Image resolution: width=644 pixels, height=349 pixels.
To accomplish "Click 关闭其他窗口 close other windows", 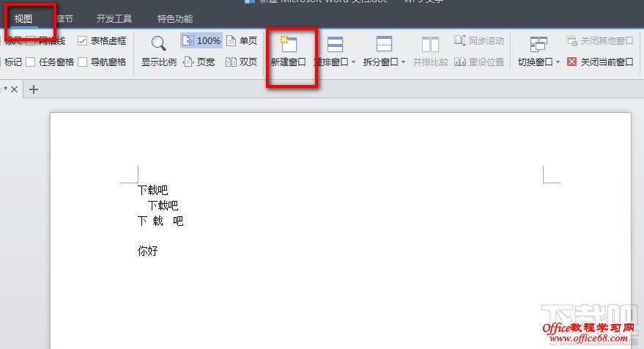I will pyautogui.click(x=600, y=41).
